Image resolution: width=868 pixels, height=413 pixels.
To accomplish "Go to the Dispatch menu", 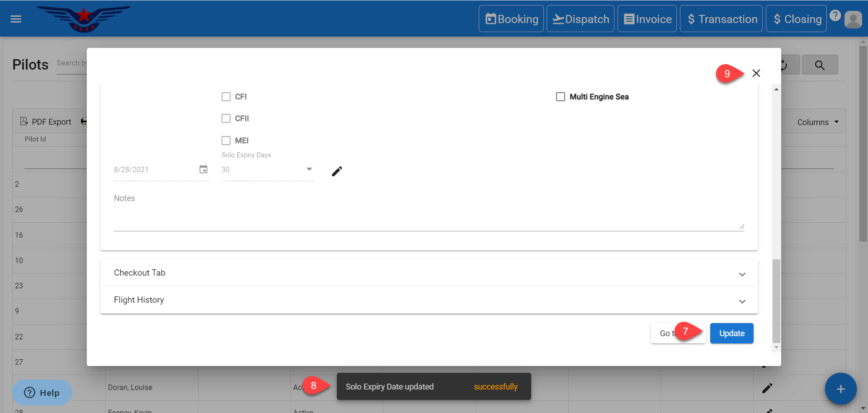I will pos(580,19).
